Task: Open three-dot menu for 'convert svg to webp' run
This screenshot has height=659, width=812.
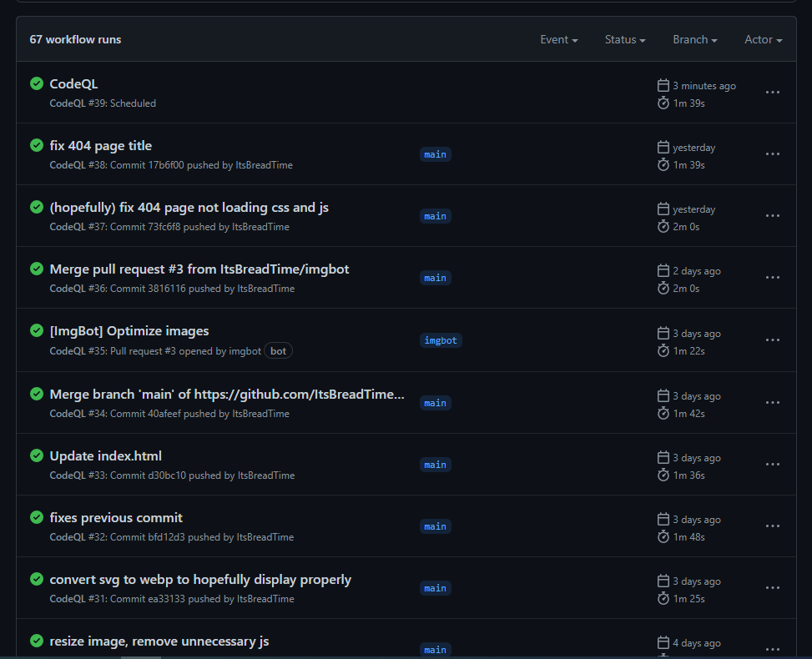Action: [772, 588]
